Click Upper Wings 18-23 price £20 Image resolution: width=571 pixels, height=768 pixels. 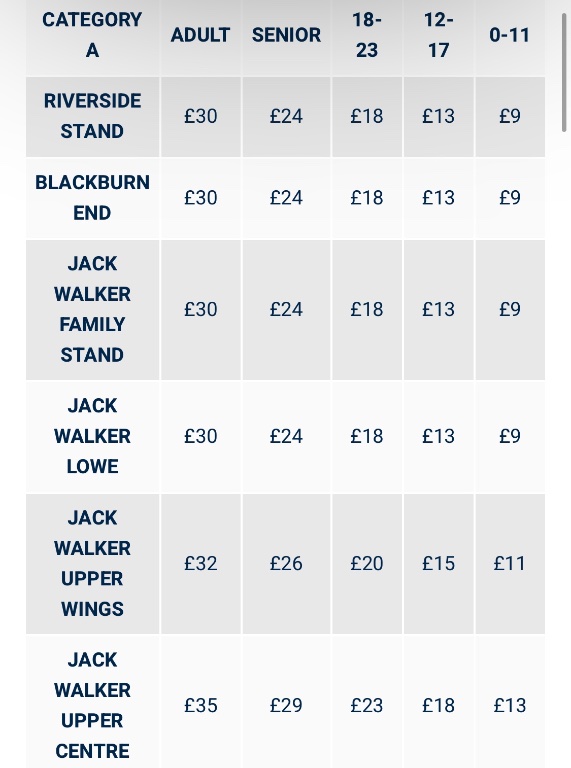367,564
